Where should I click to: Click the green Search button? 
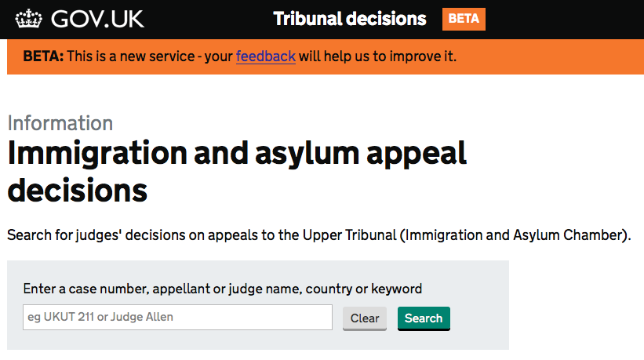click(x=424, y=318)
